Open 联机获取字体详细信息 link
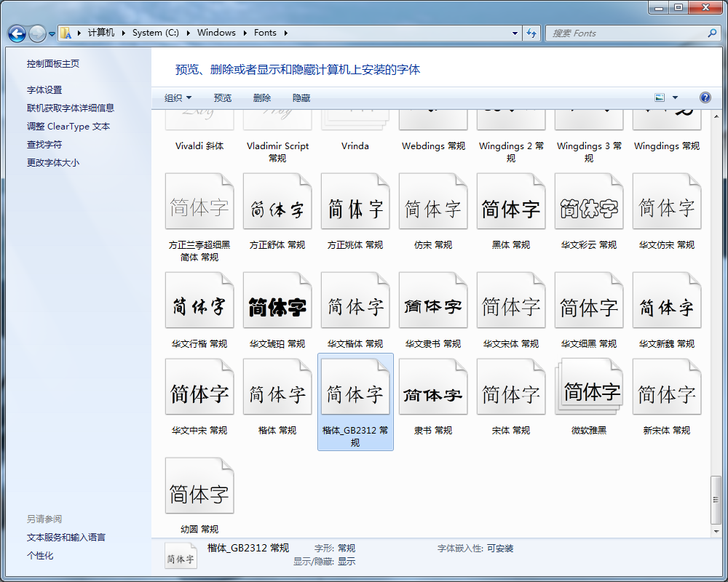 [x=71, y=108]
